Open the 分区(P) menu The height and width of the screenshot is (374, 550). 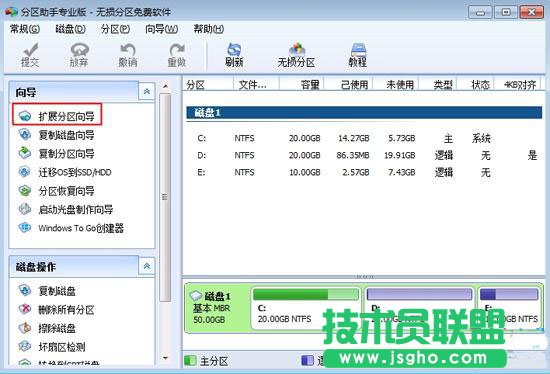tap(115, 29)
